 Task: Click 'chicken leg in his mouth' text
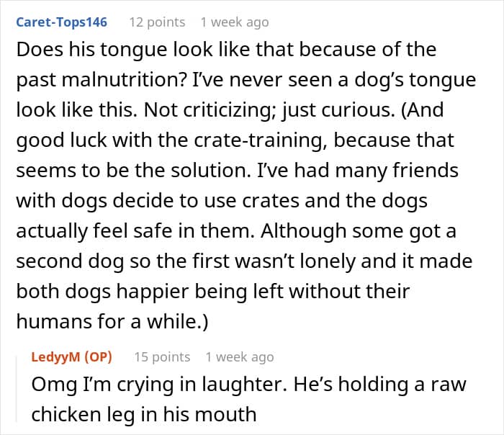click(144, 414)
